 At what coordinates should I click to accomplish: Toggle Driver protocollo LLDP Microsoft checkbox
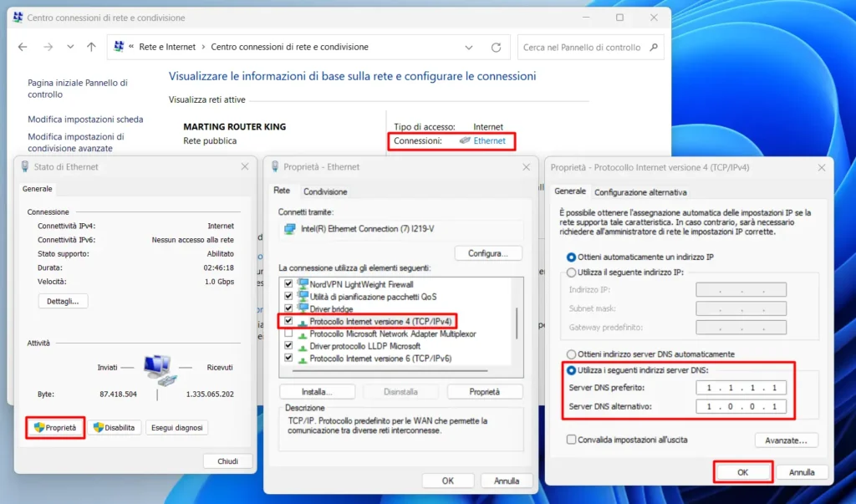click(288, 346)
